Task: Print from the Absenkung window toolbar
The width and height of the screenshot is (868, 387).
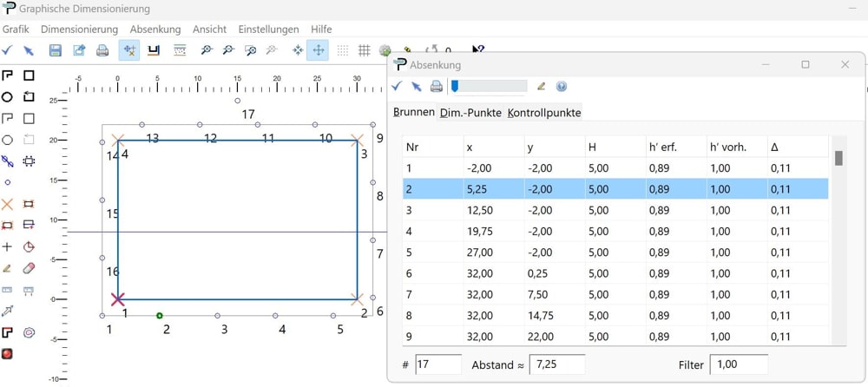Action: click(436, 86)
